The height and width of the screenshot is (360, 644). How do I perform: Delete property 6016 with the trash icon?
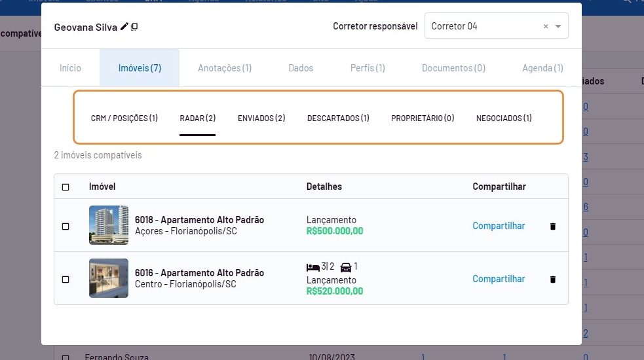[x=552, y=279]
